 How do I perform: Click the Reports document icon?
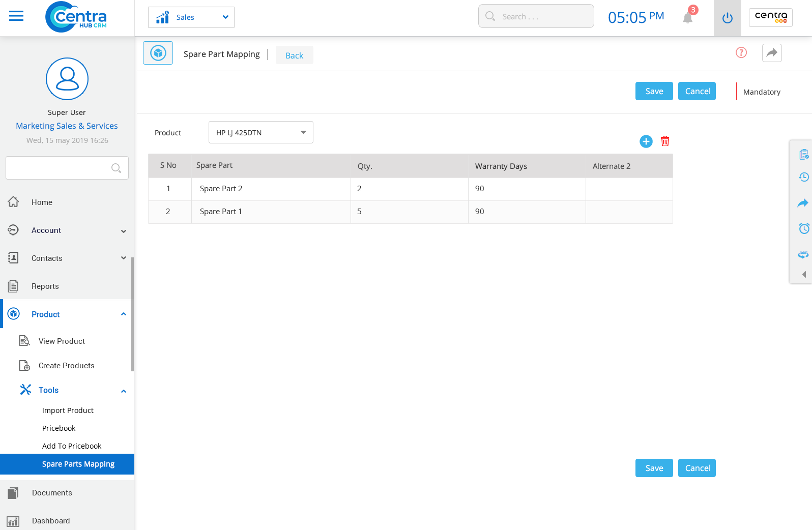(13, 286)
